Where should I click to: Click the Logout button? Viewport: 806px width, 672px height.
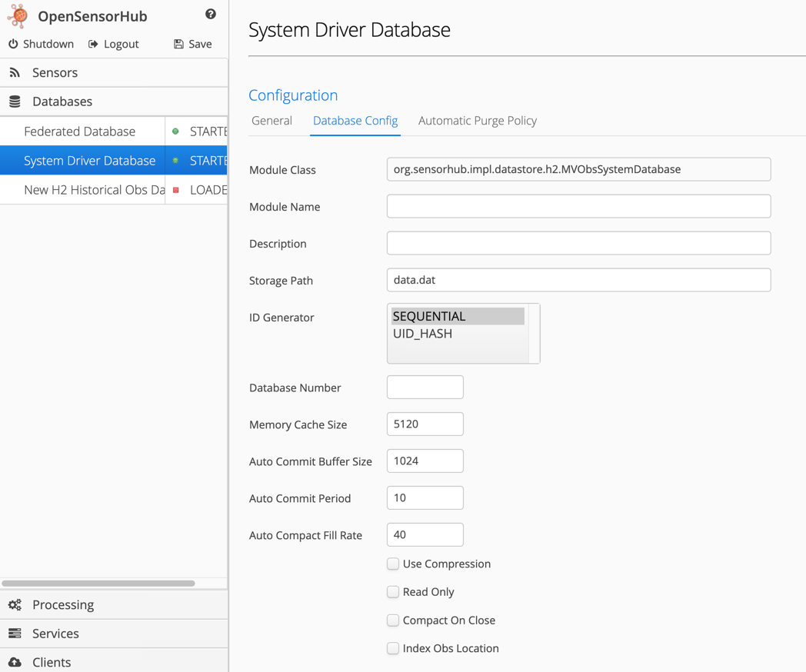[x=114, y=44]
